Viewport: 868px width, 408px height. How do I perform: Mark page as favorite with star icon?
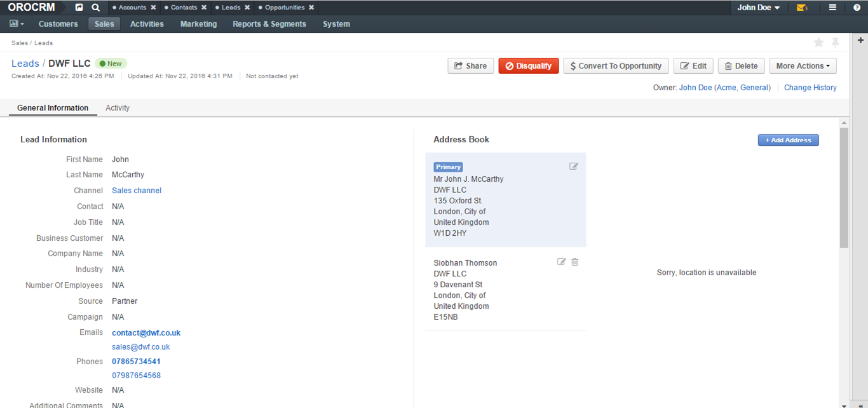pos(818,43)
